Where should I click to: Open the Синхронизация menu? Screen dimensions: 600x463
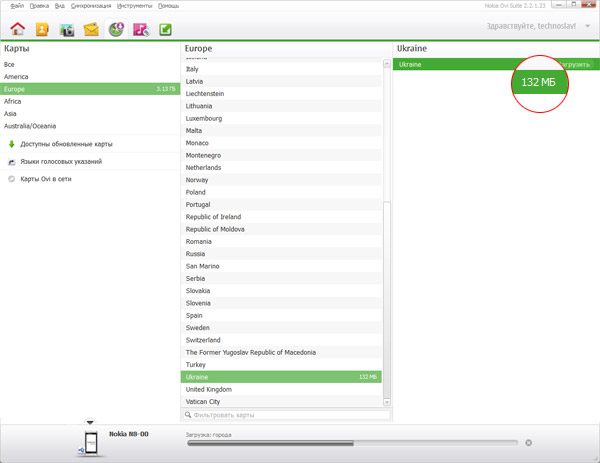91,6
